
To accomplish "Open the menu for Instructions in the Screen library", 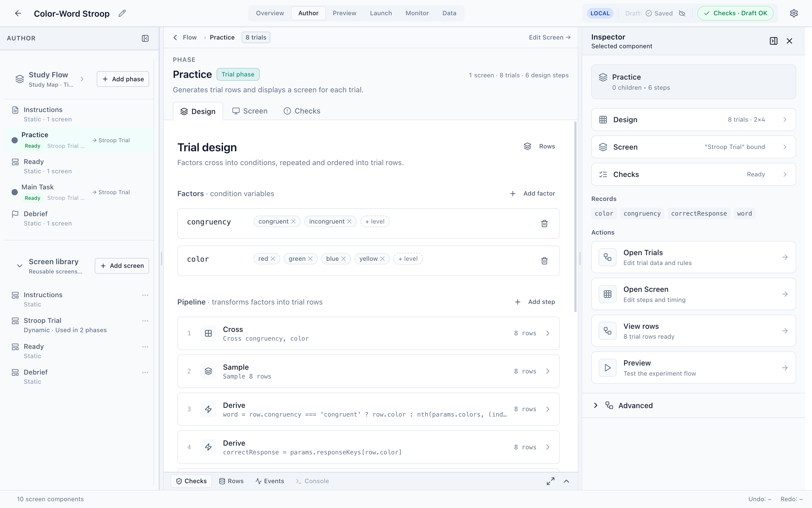I will click(145, 295).
